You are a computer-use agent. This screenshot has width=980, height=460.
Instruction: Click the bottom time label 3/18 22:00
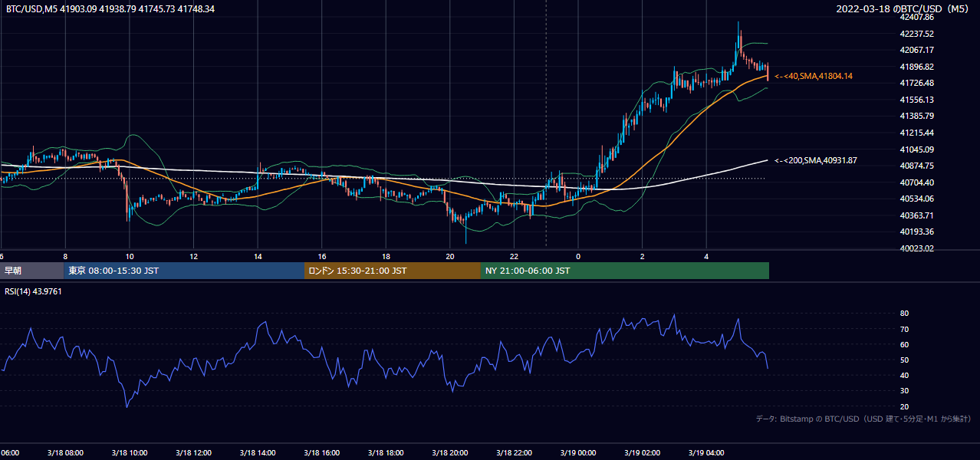[514, 452]
